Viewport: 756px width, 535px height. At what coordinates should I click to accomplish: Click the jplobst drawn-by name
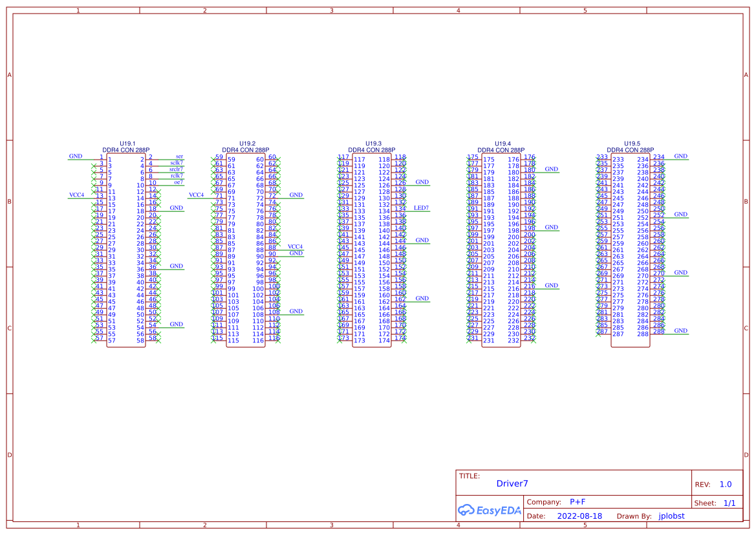tap(671, 516)
